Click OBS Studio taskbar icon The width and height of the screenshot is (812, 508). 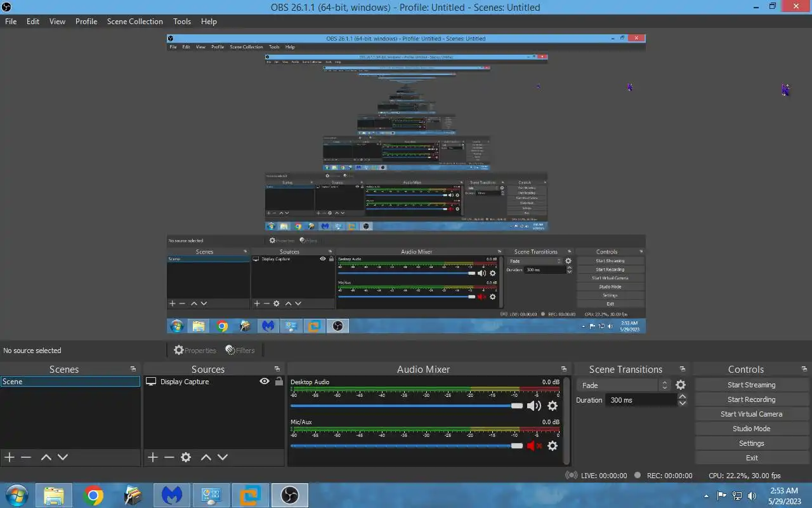(290, 495)
